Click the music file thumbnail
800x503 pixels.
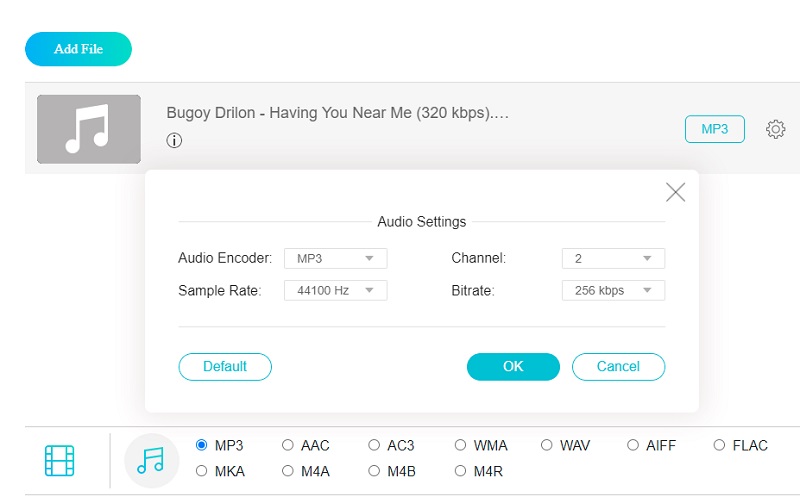coord(88,129)
